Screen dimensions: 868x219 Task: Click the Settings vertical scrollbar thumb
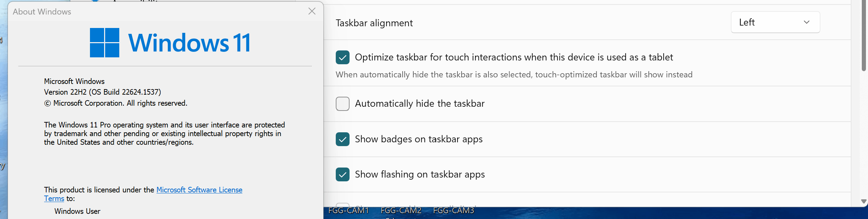[864, 35]
